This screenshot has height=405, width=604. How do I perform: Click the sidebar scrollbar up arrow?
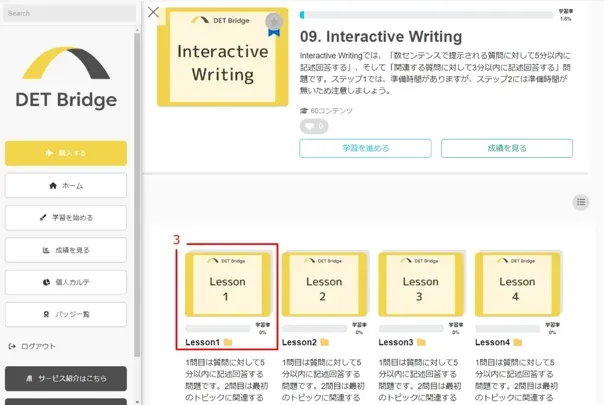(x=138, y=30)
